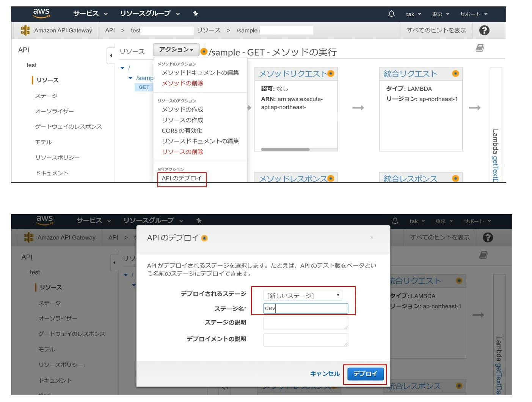
Task: Click the Amazon API Gateway cube icon in the upper screenshot
Action: 25,30
